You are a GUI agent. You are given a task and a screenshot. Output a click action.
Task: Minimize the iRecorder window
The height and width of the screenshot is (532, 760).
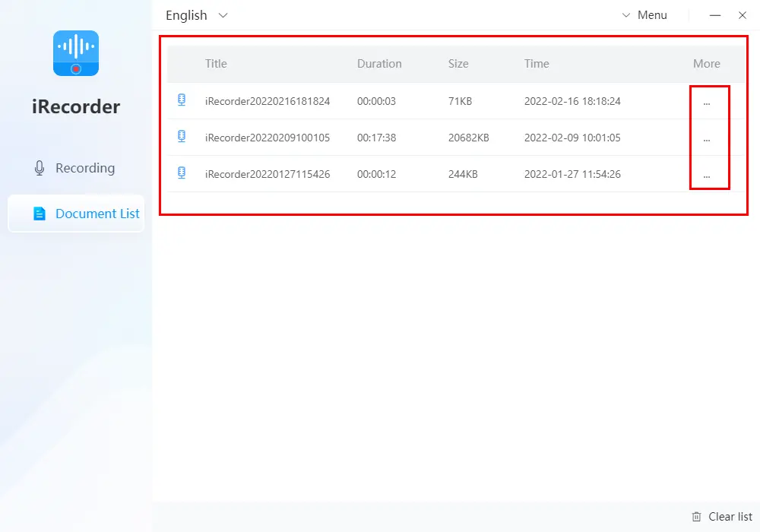point(715,15)
